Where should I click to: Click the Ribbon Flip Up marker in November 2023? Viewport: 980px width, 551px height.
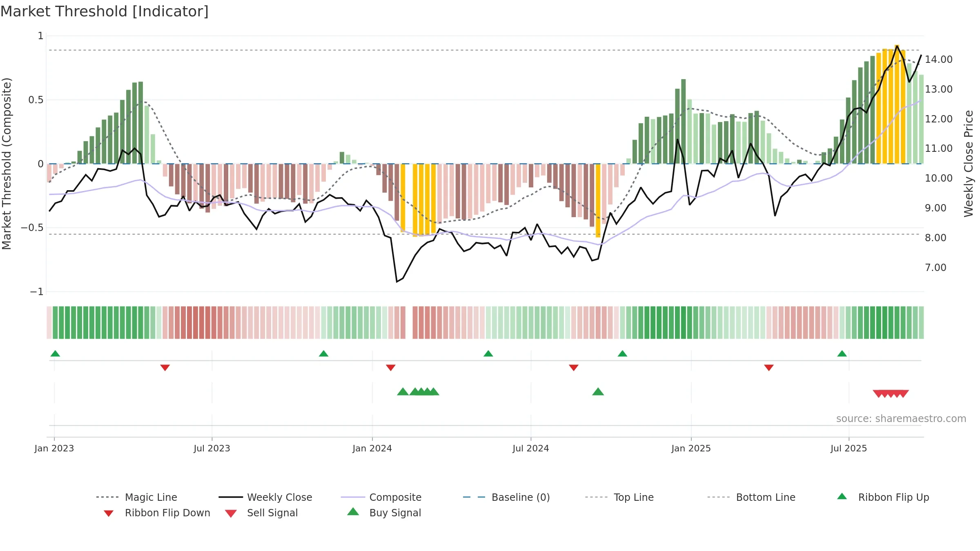point(323,353)
